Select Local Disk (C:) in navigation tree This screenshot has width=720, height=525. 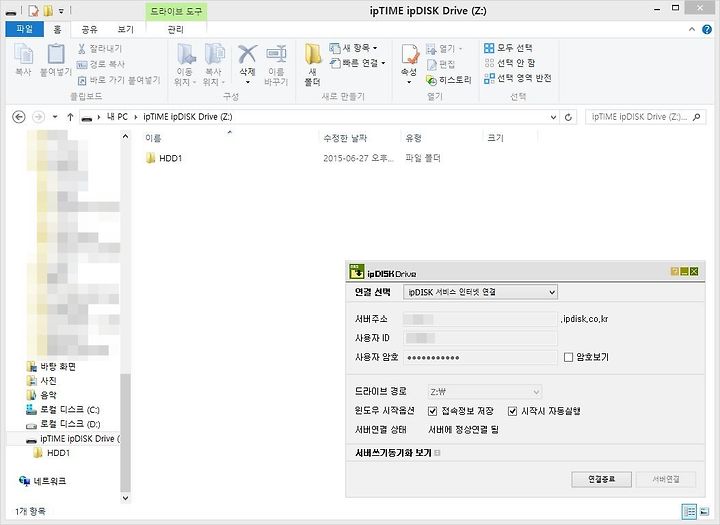click(x=63, y=409)
